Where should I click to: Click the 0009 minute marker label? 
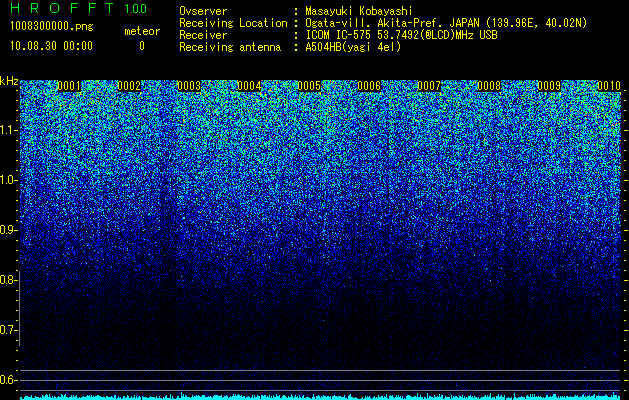tap(549, 86)
